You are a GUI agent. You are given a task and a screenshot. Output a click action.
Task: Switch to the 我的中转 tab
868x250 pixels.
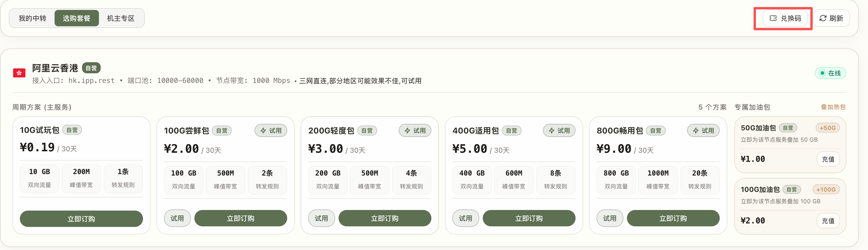tap(32, 18)
